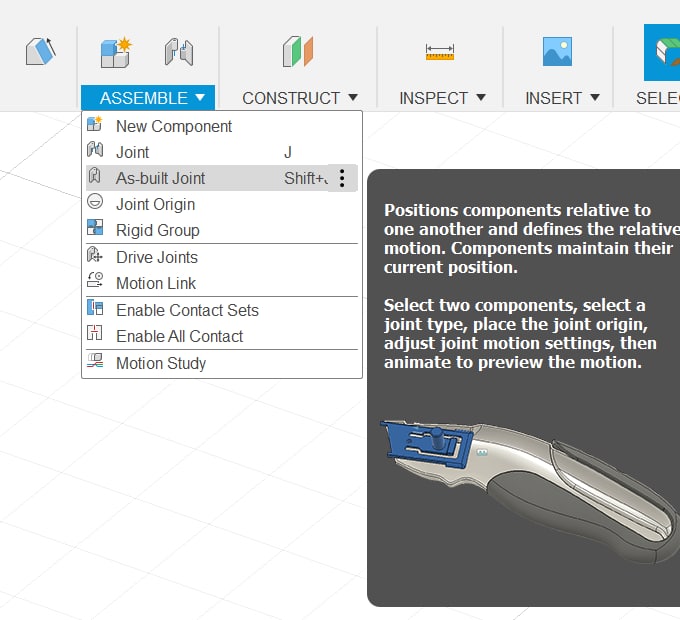This screenshot has height=620, width=680.
Task: Collapse the ASSEMBLE dropdown menu
Action: 148,98
